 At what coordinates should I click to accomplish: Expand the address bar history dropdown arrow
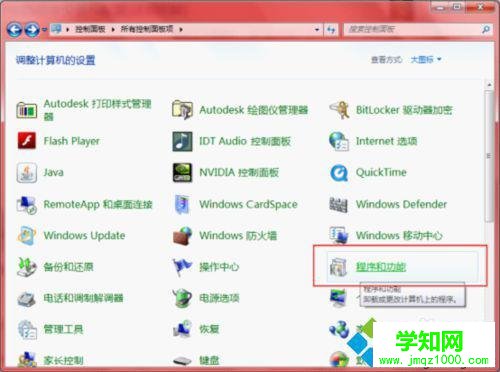pos(317,30)
